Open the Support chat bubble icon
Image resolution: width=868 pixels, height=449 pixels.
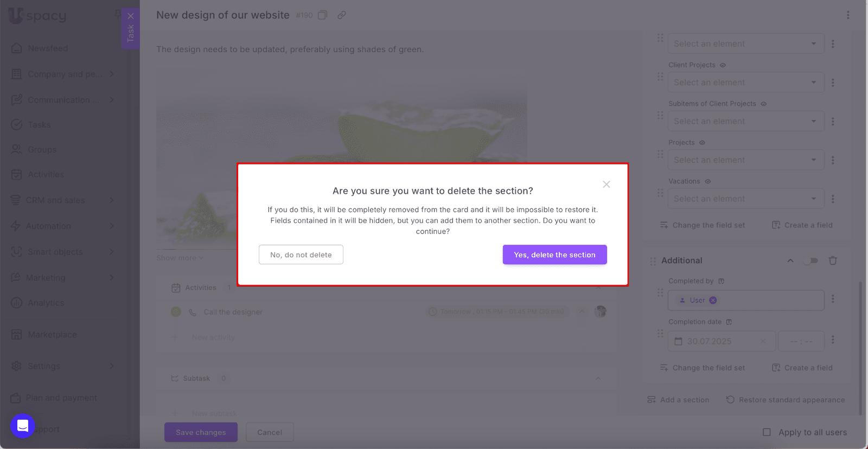pyautogui.click(x=23, y=426)
